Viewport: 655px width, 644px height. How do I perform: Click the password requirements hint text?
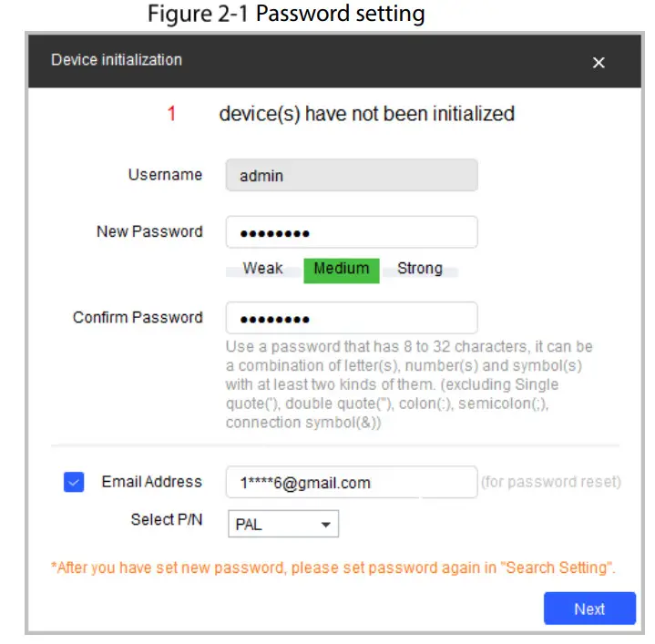[408, 384]
